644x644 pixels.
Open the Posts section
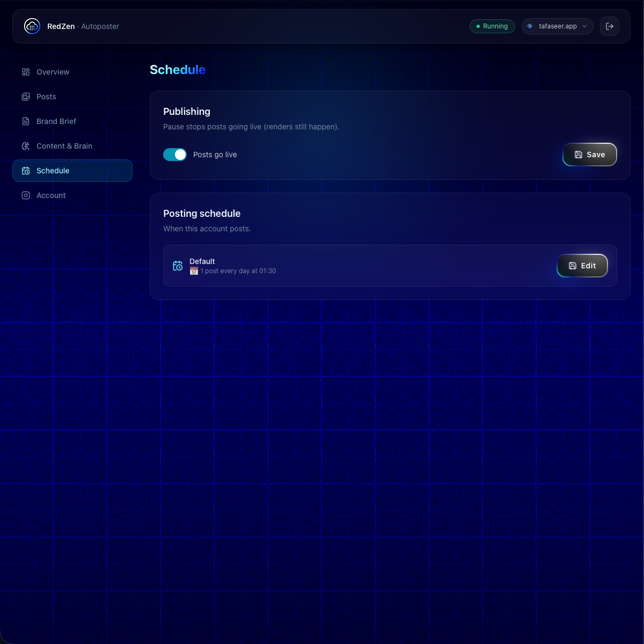pyautogui.click(x=72, y=97)
